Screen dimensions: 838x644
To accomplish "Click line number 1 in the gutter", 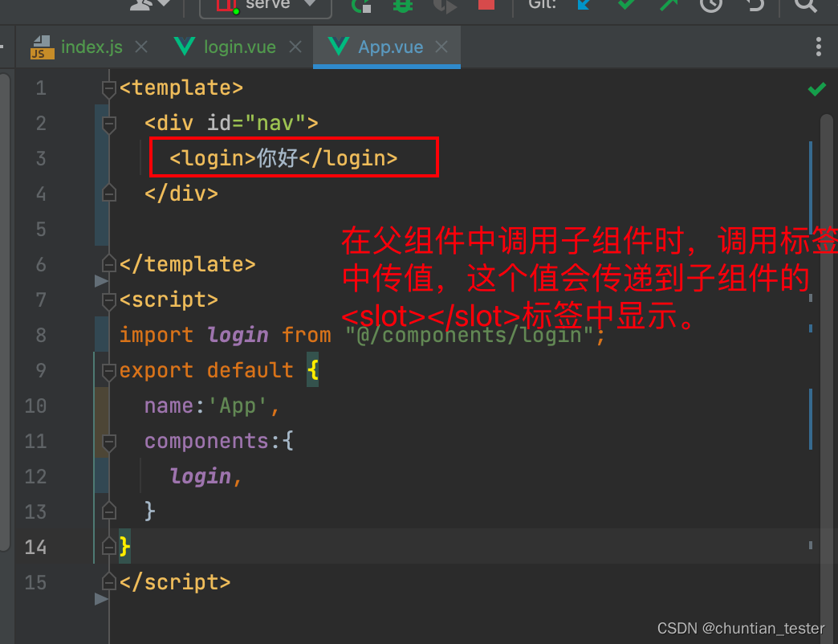I will (x=41, y=88).
